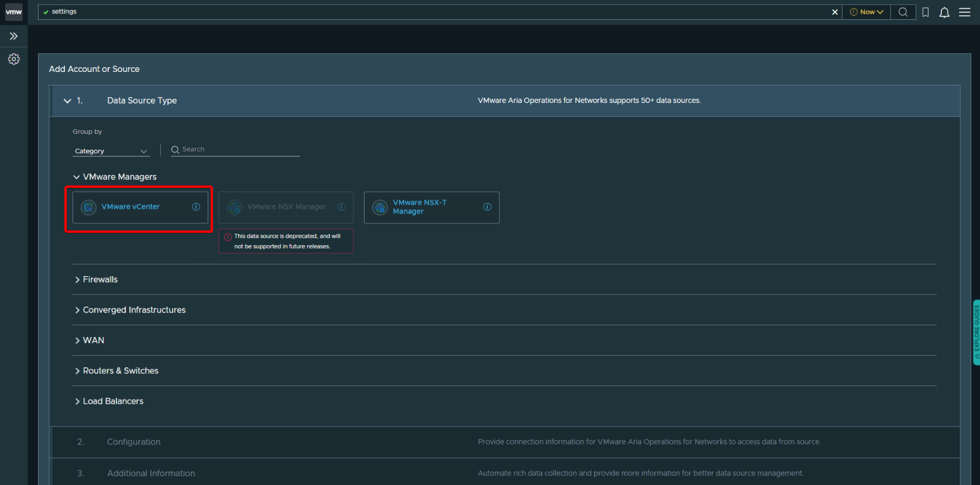Open the hamburger menu in header
The height and width of the screenshot is (485, 980).
coord(964,12)
